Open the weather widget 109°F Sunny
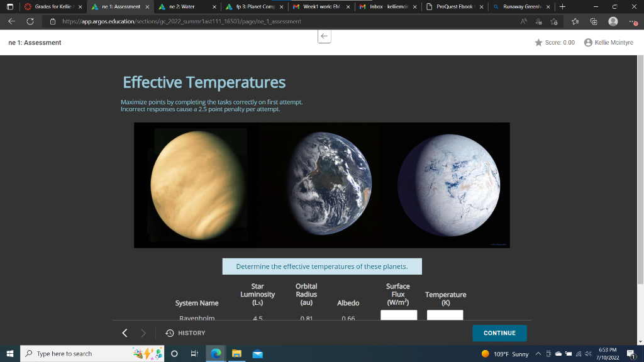 pos(505,354)
